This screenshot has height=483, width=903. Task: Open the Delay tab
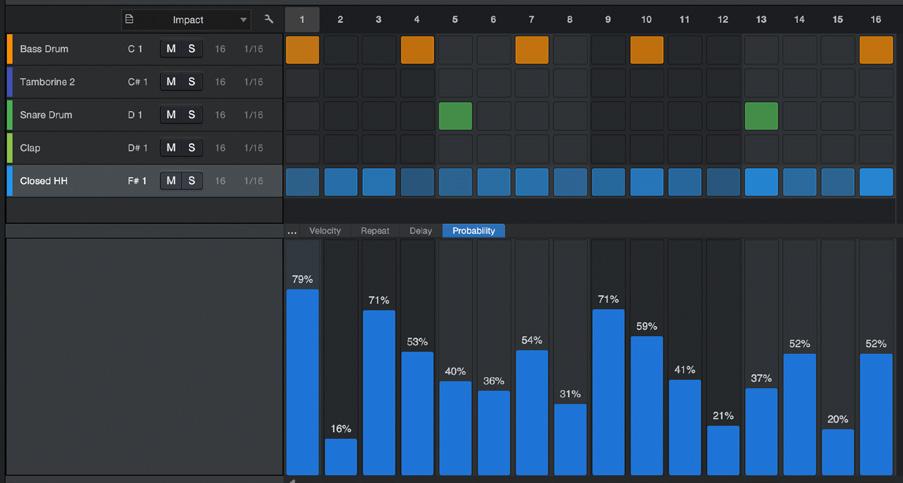pos(420,231)
